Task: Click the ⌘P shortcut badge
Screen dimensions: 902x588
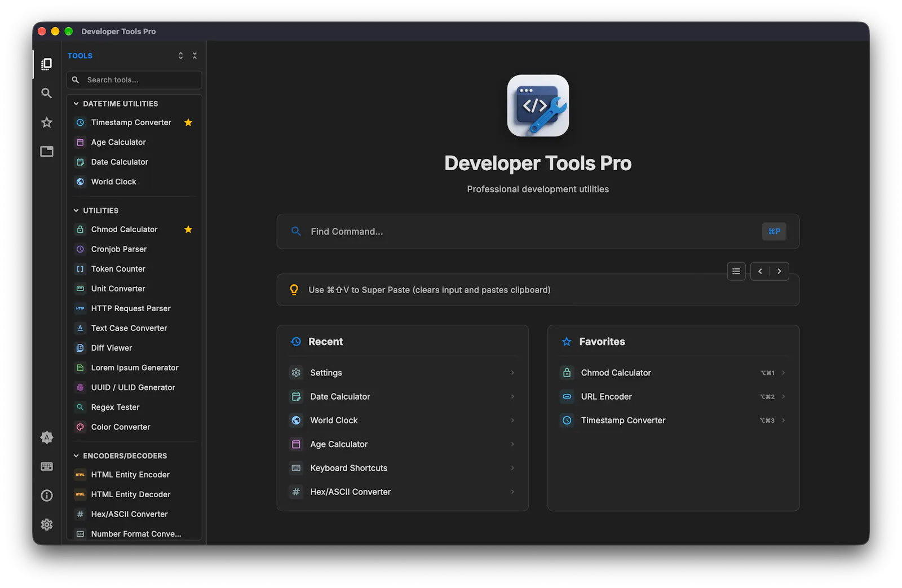Action: (x=774, y=232)
